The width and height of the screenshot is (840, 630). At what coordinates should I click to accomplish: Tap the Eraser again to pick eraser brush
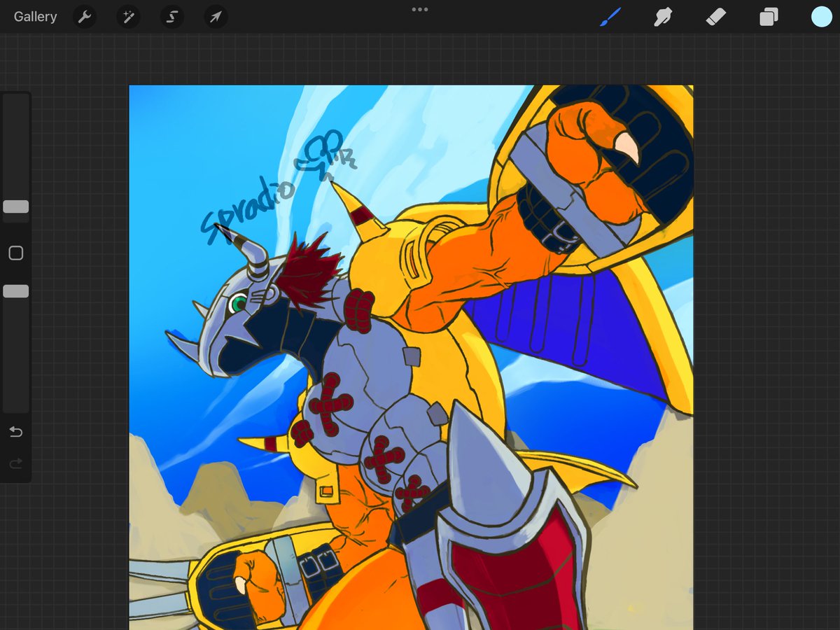(x=716, y=17)
